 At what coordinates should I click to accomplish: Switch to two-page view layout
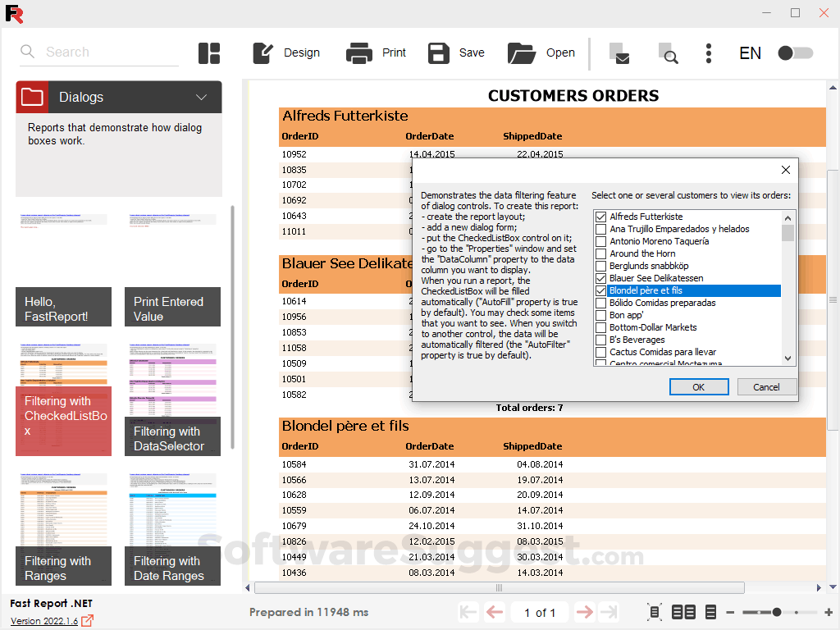(x=683, y=612)
